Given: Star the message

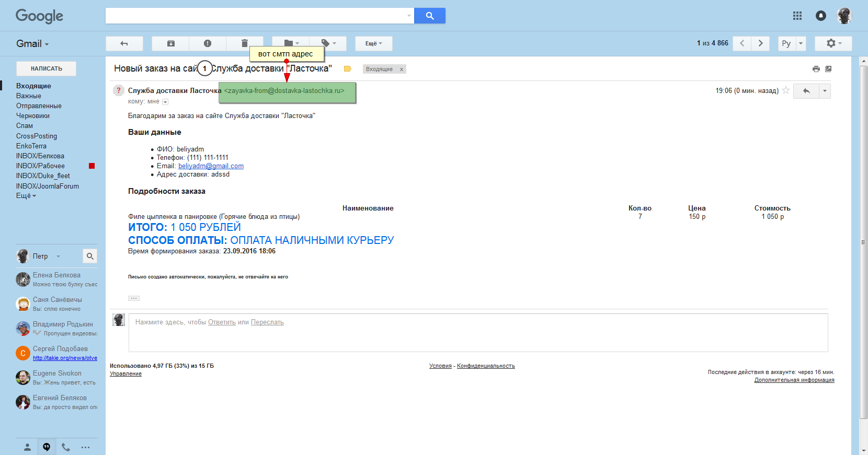Looking at the screenshot, I should coord(786,90).
